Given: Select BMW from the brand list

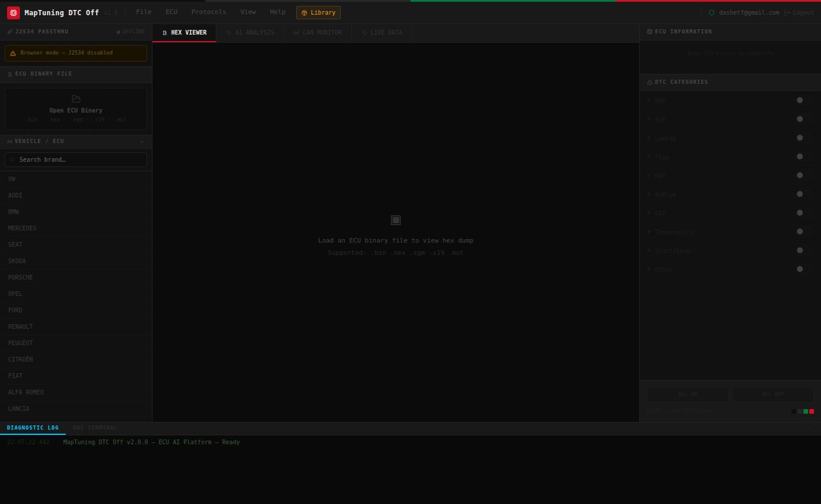Looking at the screenshot, I should click(x=76, y=212).
